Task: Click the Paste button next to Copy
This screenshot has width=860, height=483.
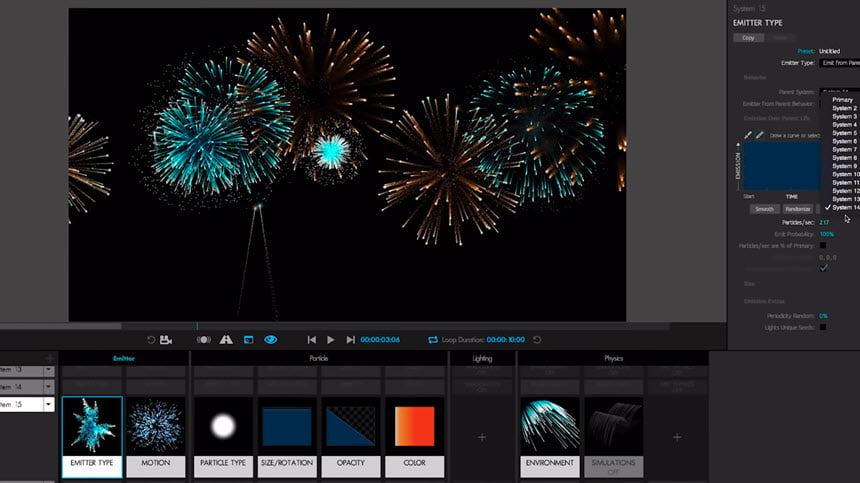Action: tap(780, 38)
